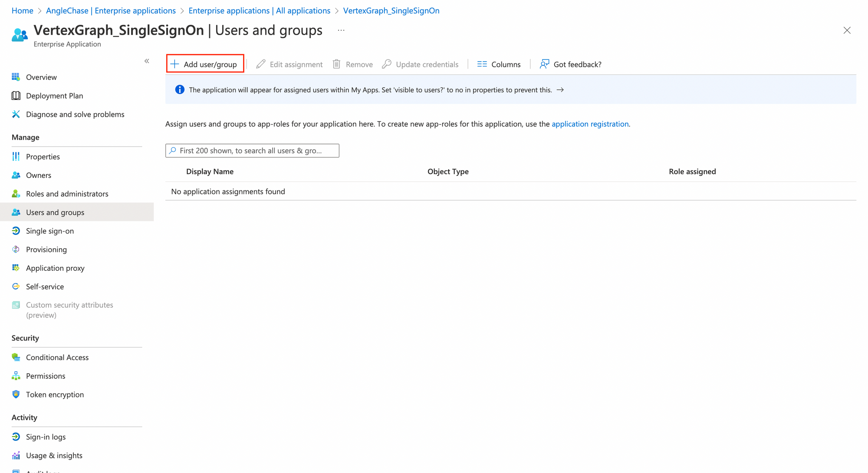Click the Single sign-on arrow icon
868x473 pixels.
pos(16,231)
